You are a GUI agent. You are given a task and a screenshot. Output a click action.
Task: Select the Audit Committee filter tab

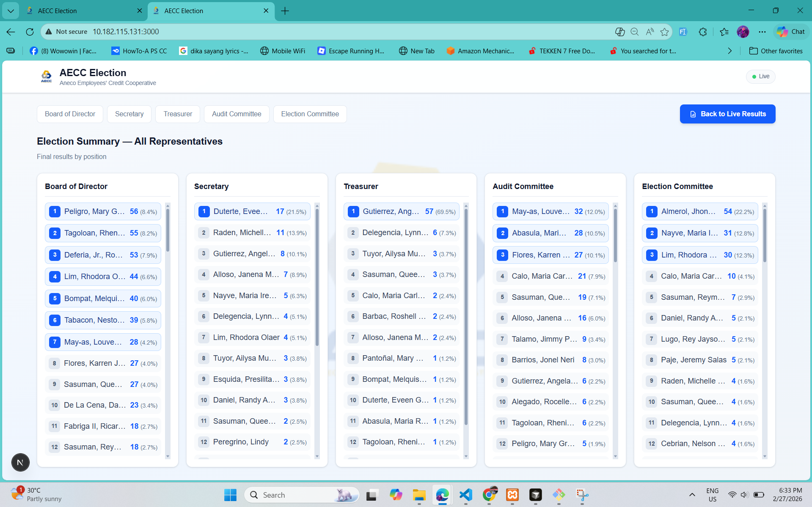[x=236, y=114]
